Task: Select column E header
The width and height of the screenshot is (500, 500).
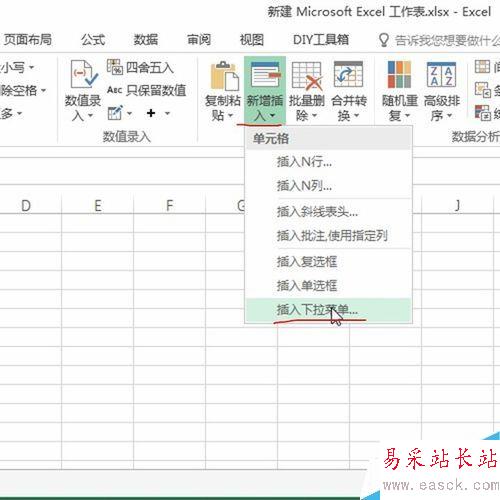Action: tap(98, 206)
